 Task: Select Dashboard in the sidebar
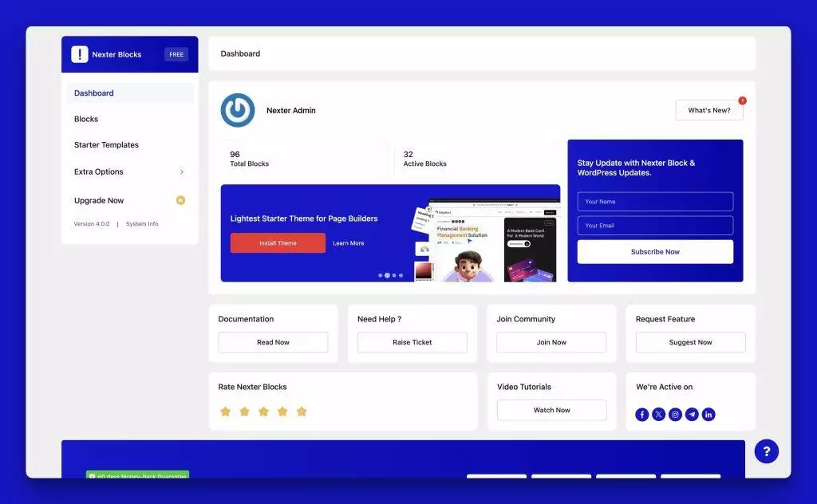[94, 93]
